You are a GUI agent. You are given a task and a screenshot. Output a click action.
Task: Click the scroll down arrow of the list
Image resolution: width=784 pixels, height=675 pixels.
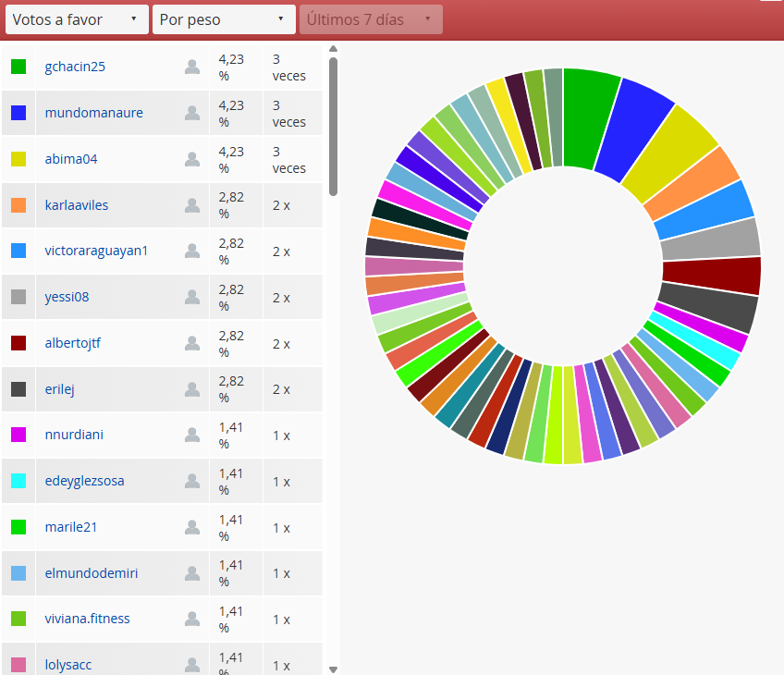pos(333,669)
